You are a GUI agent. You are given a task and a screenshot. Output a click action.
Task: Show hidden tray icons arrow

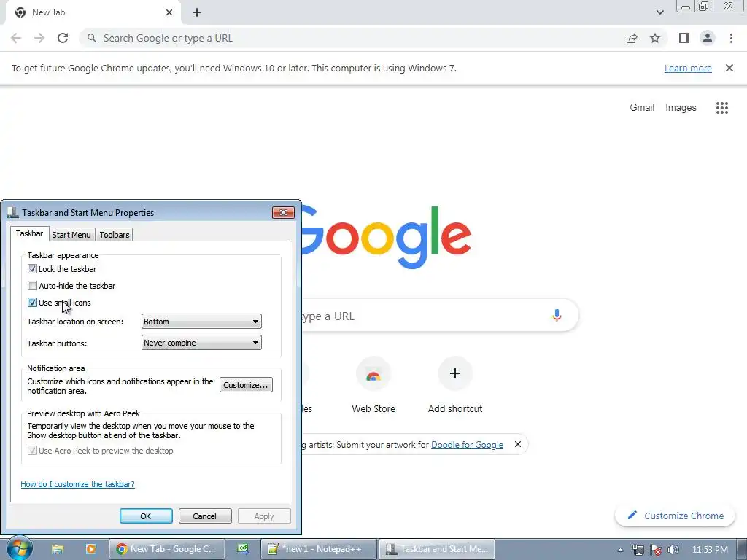click(x=620, y=550)
